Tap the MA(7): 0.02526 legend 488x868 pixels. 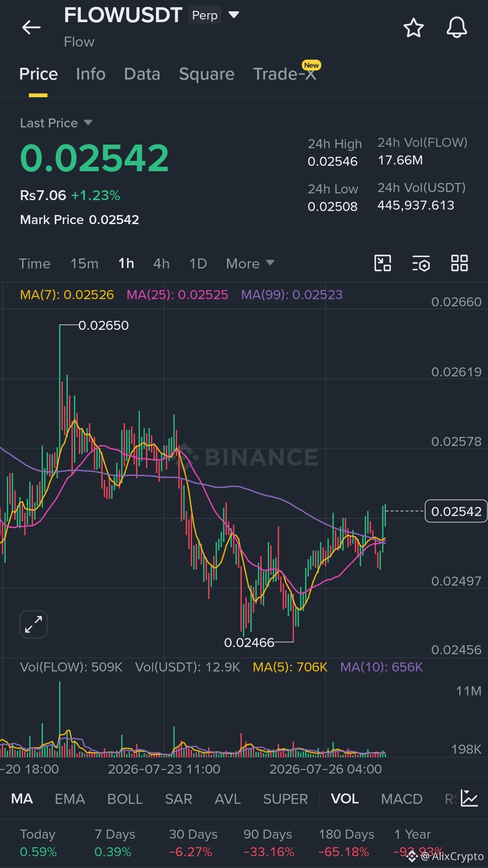click(x=67, y=295)
